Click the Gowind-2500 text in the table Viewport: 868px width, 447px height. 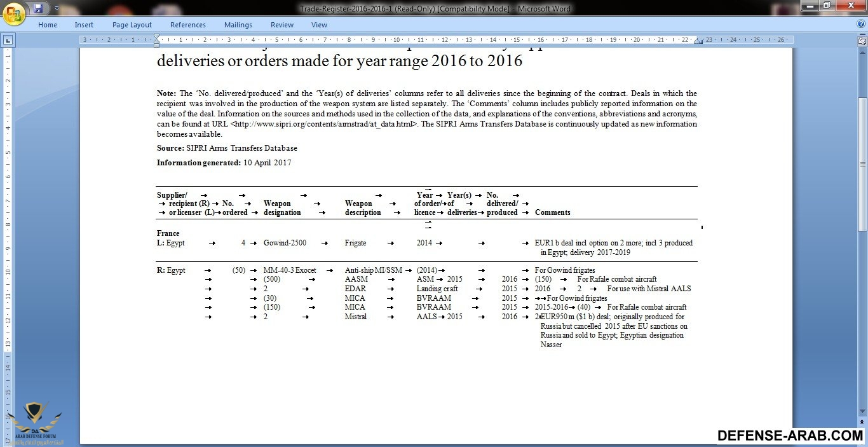pyautogui.click(x=283, y=243)
